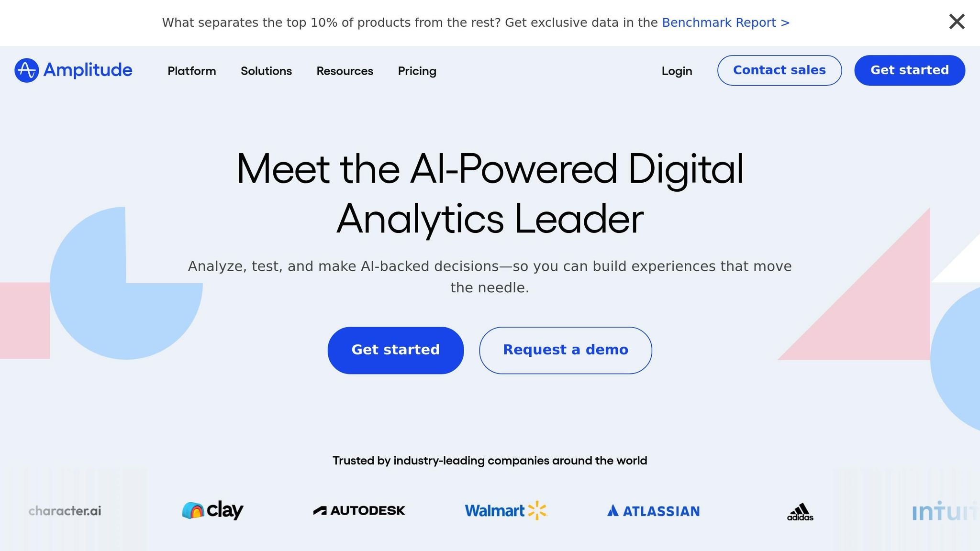Open the Benchmark Report link
Image resolution: width=980 pixels, height=551 pixels.
(x=725, y=22)
